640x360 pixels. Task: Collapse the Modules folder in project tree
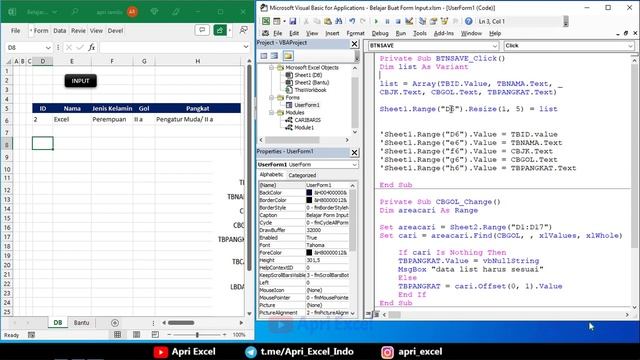click(271, 113)
